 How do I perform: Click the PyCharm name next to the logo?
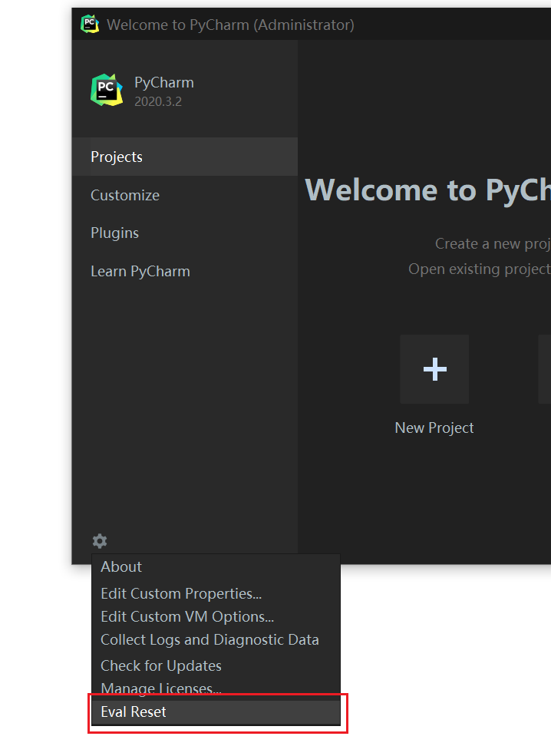click(164, 82)
